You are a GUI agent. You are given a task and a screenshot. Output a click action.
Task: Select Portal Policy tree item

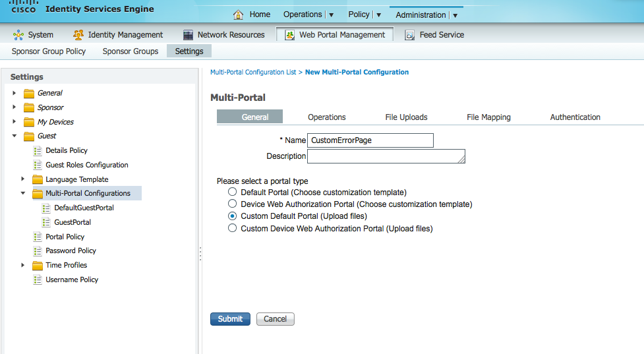click(x=65, y=237)
